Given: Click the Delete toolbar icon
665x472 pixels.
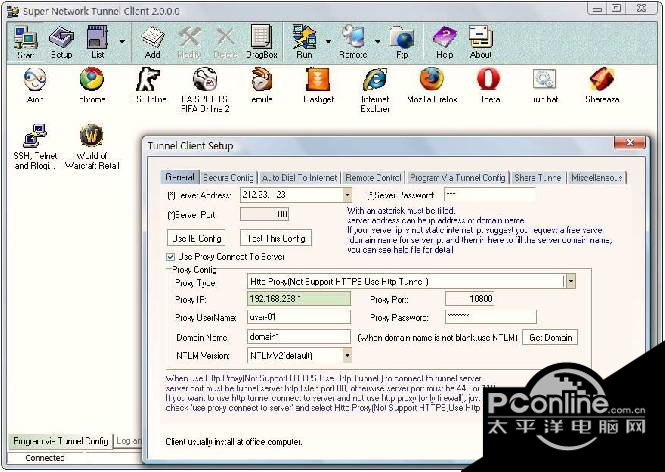Looking at the screenshot, I should tap(225, 42).
